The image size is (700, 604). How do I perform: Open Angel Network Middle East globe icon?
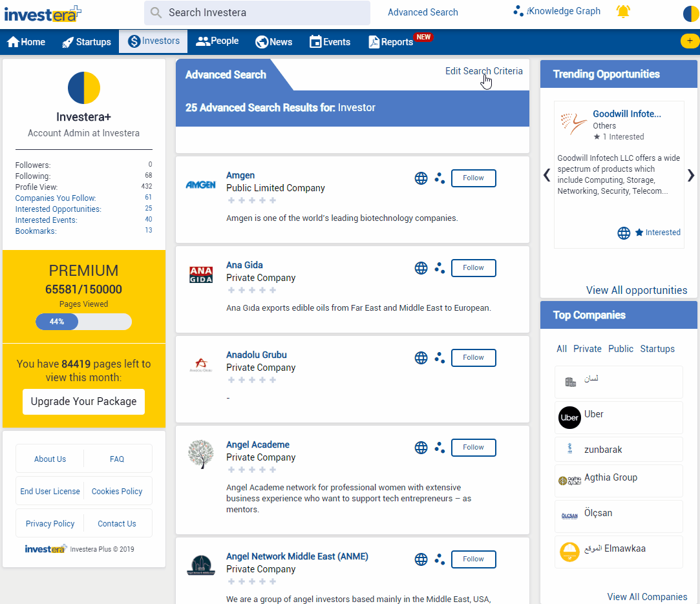(x=421, y=559)
